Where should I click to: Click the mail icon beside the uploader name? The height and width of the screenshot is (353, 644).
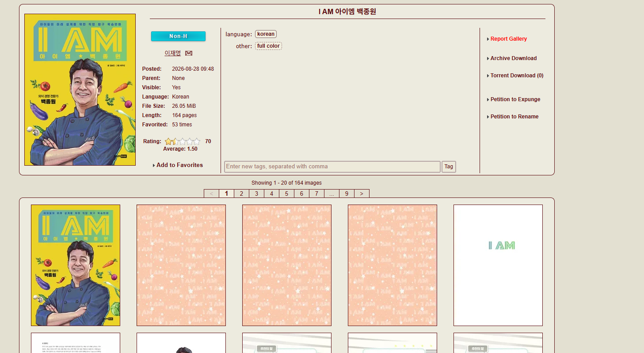tap(189, 53)
